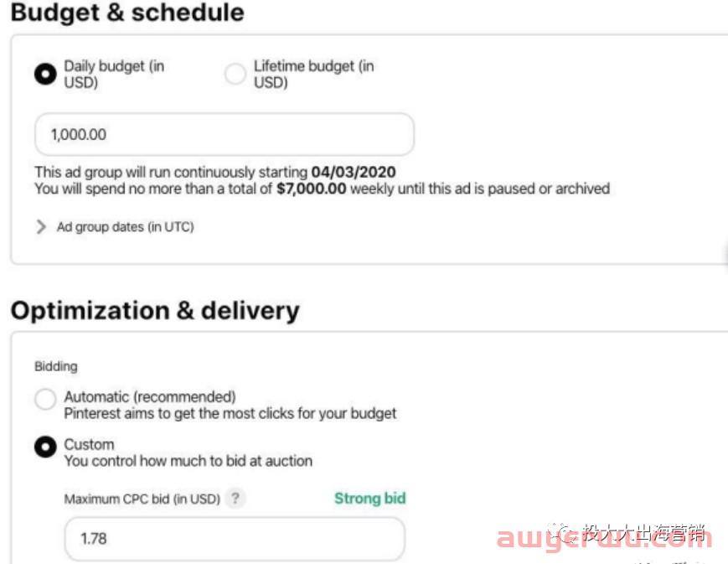Click the Maximum CPC bid field
Screen dimensions: 728x564
[x=235, y=539]
